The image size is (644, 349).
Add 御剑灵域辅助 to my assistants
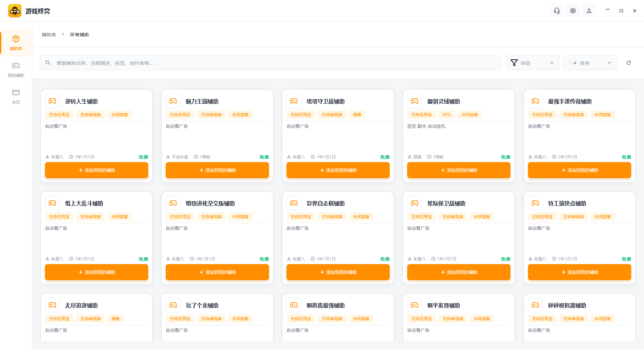pyautogui.click(x=459, y=170)
